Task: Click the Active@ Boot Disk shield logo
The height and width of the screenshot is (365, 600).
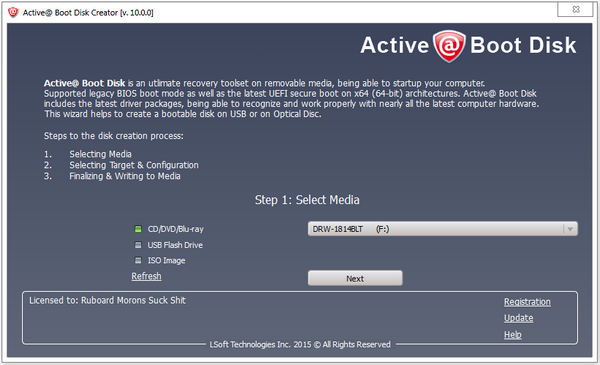Action: tap(449, 46)
